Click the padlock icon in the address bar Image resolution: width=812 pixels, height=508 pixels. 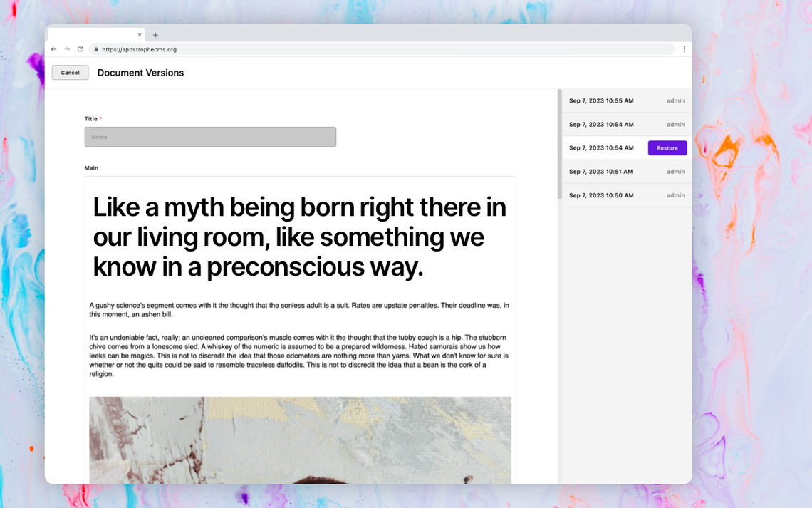click(96, 49)
